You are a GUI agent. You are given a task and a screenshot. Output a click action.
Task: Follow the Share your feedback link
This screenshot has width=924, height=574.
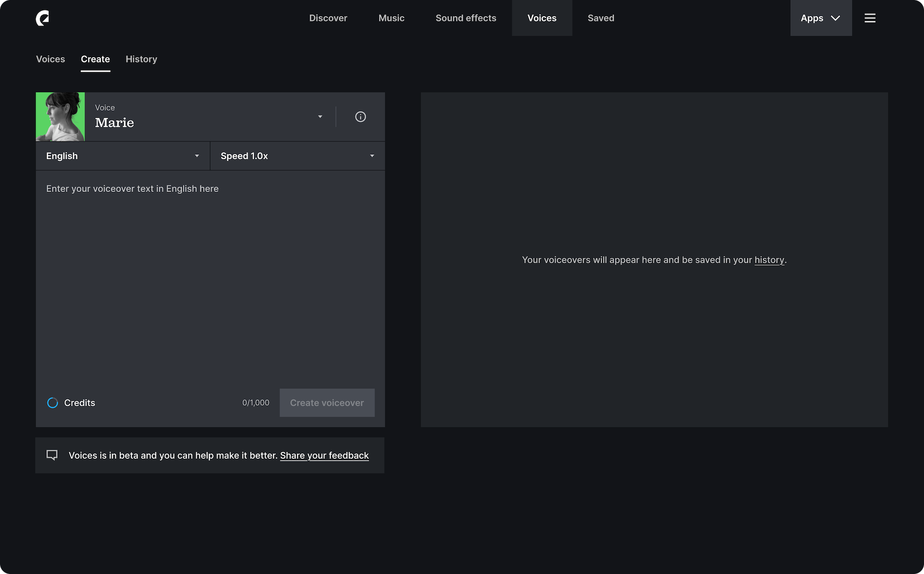324,455
